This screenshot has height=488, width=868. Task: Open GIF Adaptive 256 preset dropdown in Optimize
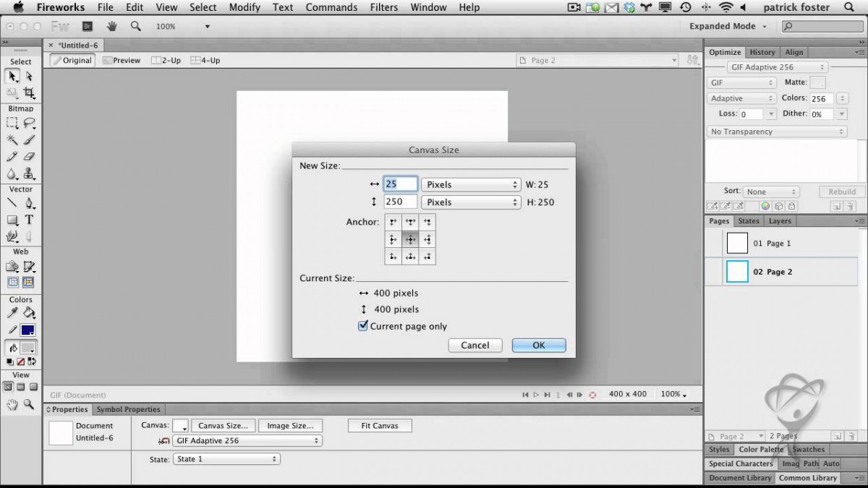click(778, 67)
